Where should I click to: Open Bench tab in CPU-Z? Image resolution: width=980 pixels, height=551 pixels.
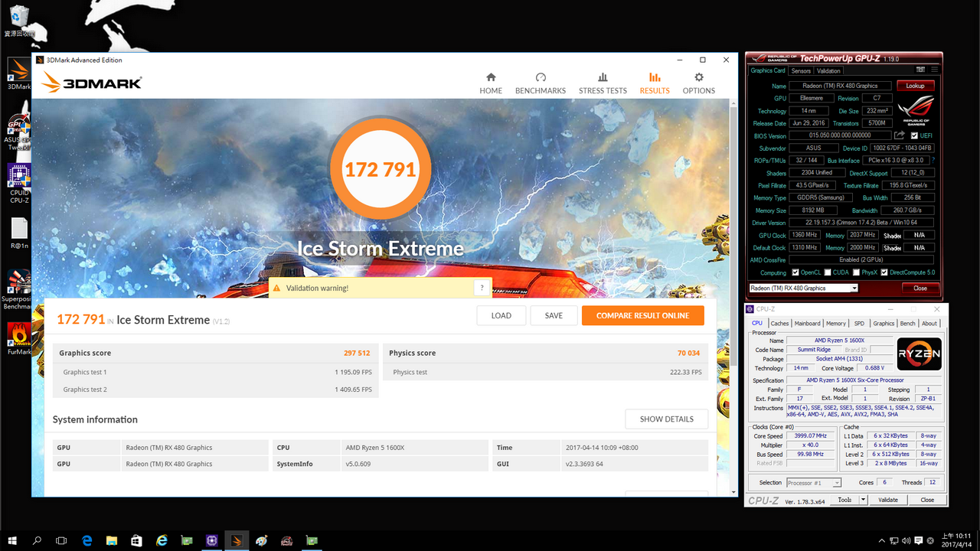(907, 323)
